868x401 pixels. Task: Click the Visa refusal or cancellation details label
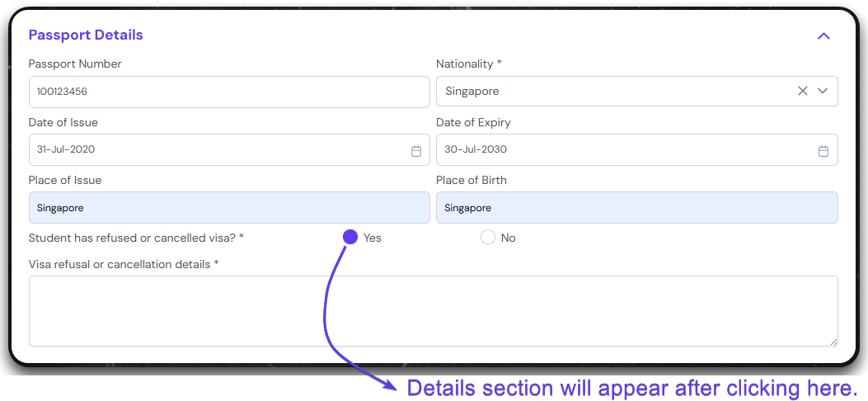pos(123,264)
